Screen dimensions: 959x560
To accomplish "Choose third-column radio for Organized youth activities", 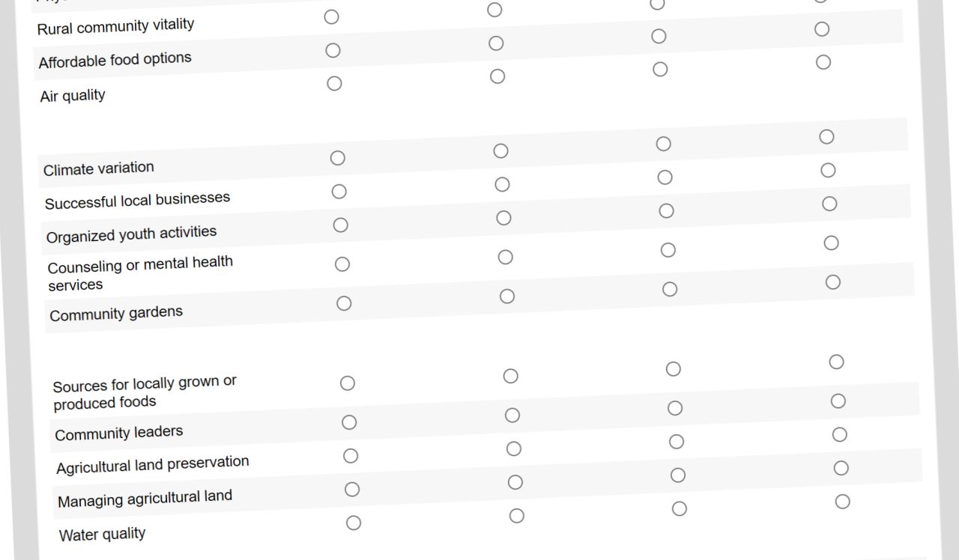I will [667, 211].
